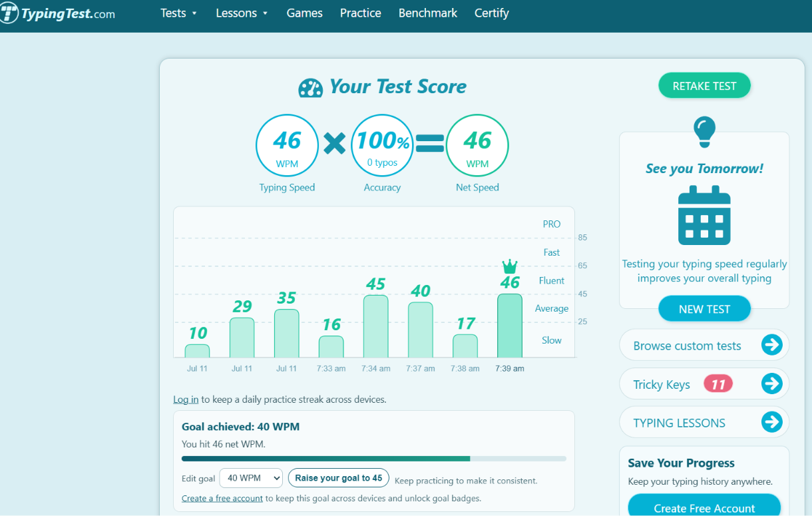Select the chart bar labeled 29
Viewport: 812px width, 516px height.
[x=242, y=338]
